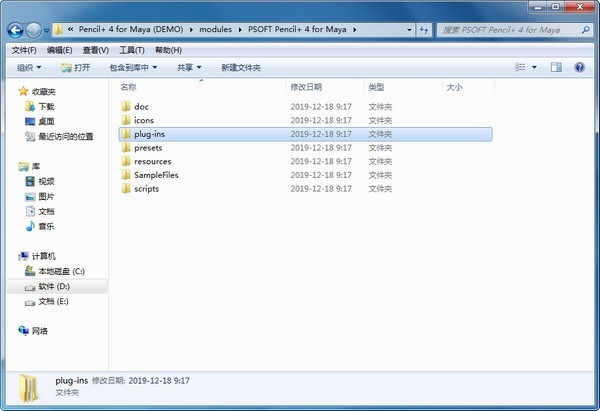The image size is (600, 411).
Task: Open the 文档 library
Action: 46,212
